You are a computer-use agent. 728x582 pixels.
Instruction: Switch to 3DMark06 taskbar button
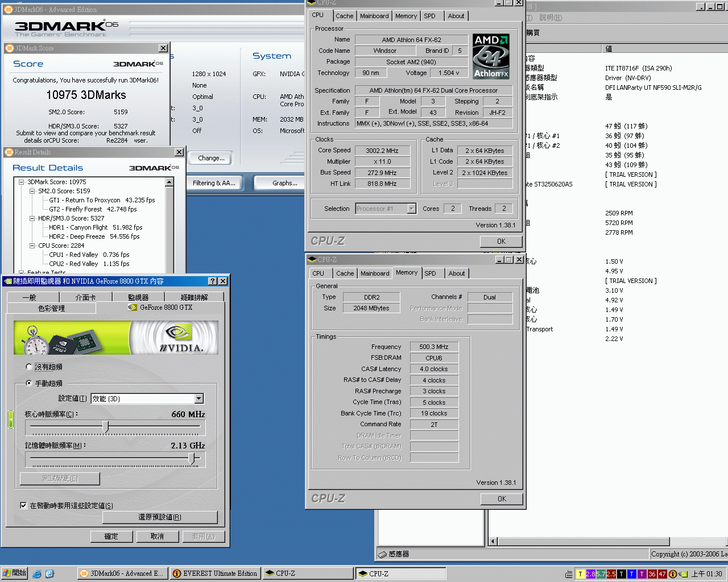click(x=123, y=573)
